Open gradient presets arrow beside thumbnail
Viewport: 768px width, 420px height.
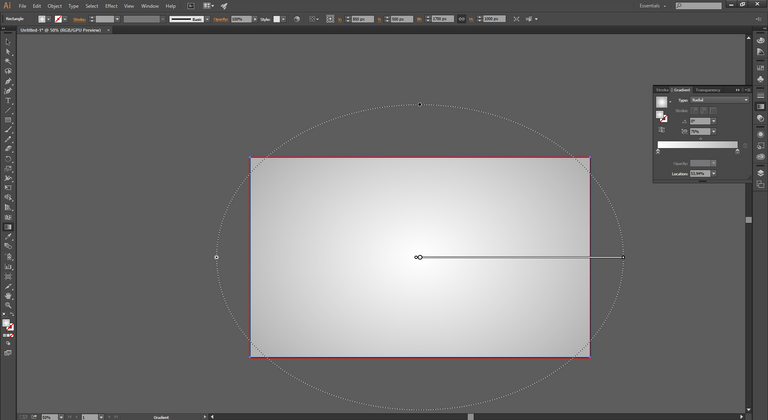point(670,102)
